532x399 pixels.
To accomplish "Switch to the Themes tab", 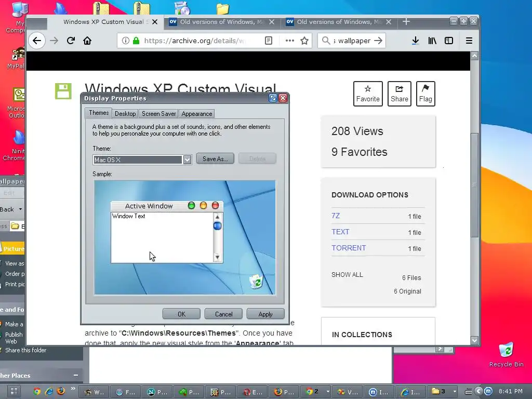I will (99, 113).
